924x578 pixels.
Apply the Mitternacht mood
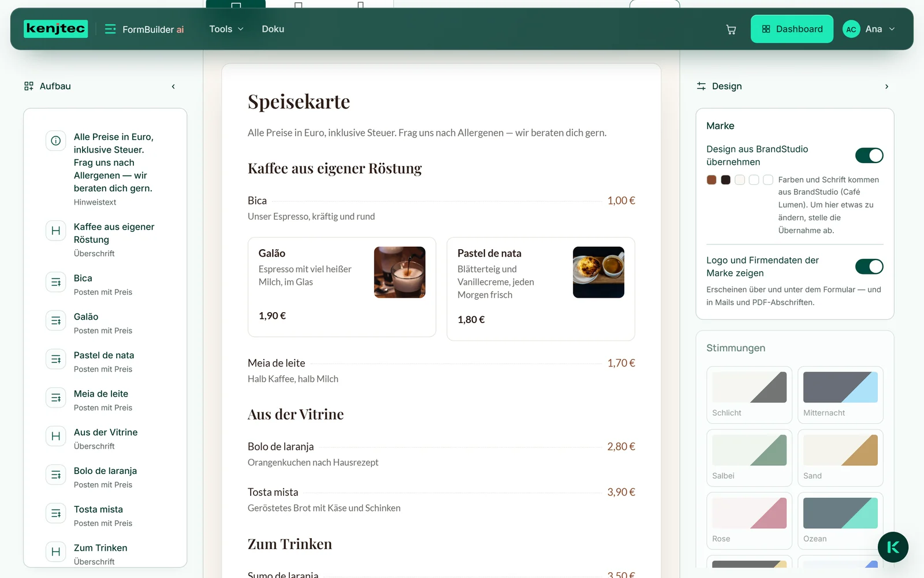(x=840, y=395)
